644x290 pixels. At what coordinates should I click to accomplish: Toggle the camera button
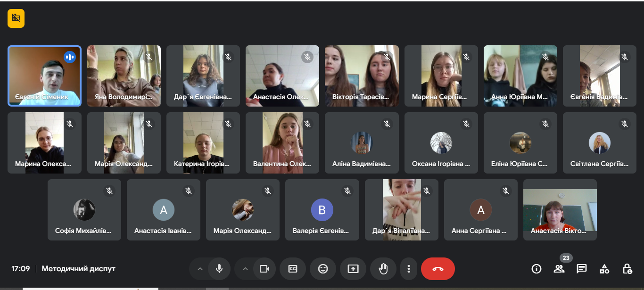point(264,269)
